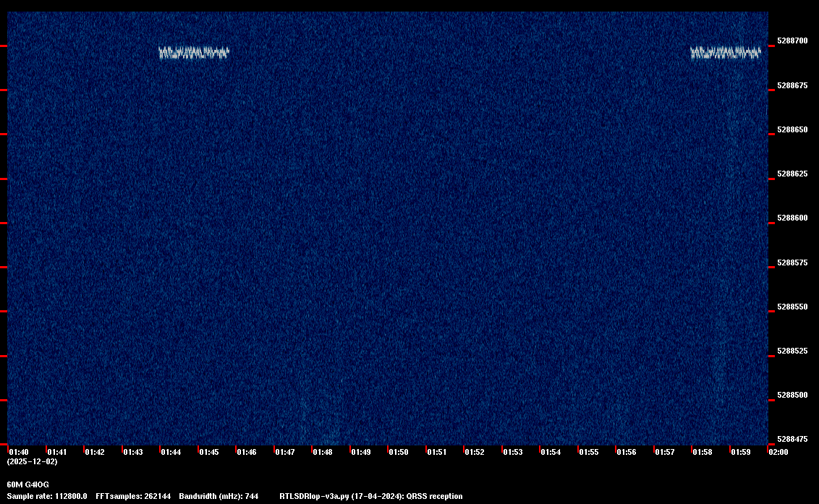This screenshot has height=504, width=819.
Task: Click the 01:50 time axis label
Action: 399,452
